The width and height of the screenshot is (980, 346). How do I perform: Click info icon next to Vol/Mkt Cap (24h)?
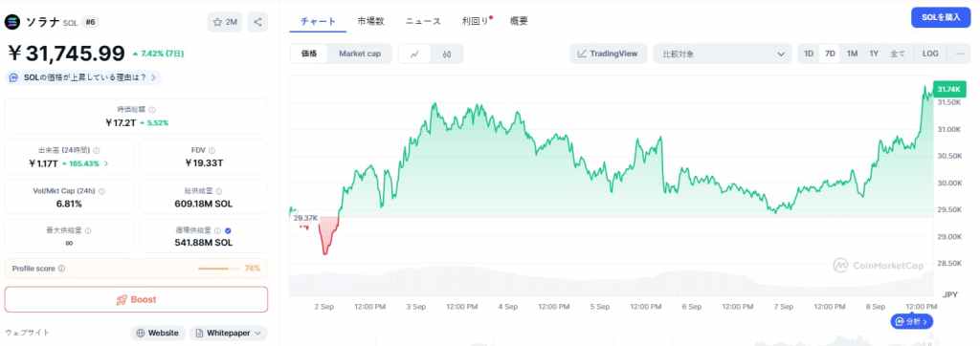[x=101, y=191]
